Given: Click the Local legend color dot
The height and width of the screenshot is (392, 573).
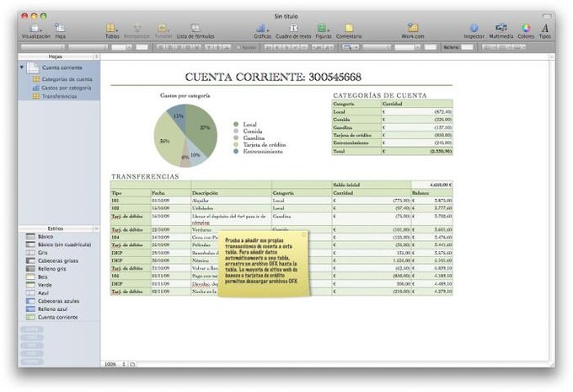Looking at the screenshot, I should pyautogui.click(x=236, y=124).
